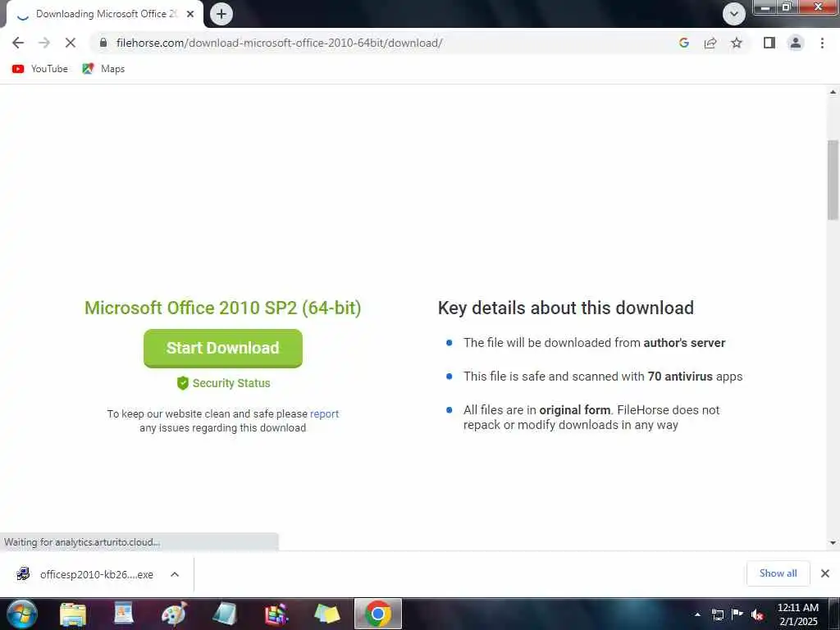840x630 pixels.
Task: Switch to Chrome in the taskbar
Action: pyautogui.click(x=377, y=614)
